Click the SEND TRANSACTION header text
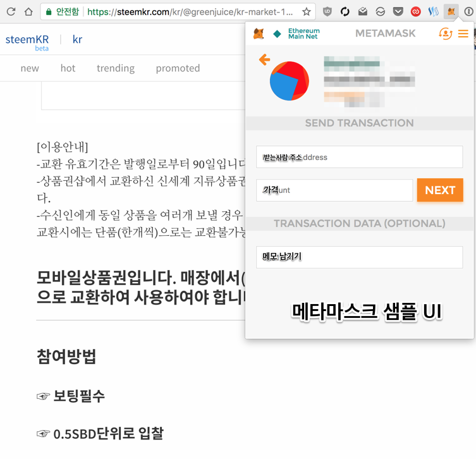Screen dimensions: 476x459 [360, 123]
